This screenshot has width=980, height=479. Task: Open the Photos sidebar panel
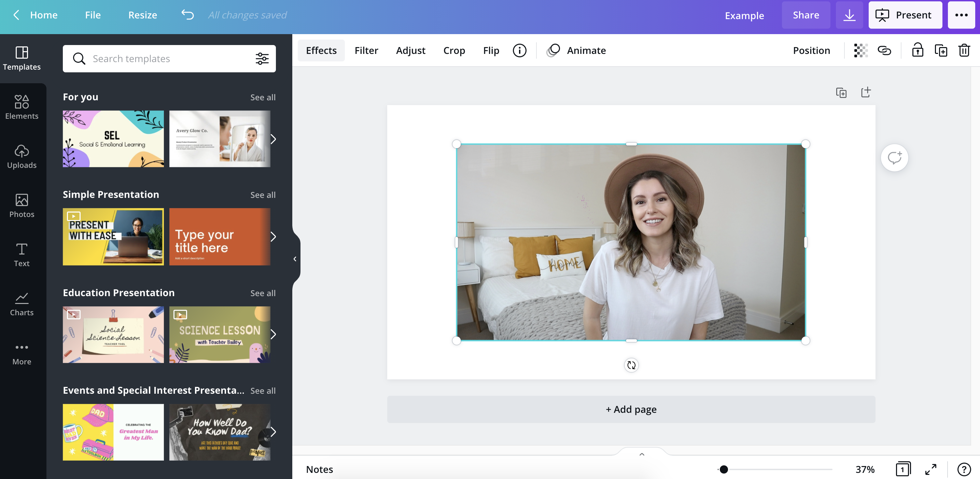click(x=22, y=205)
